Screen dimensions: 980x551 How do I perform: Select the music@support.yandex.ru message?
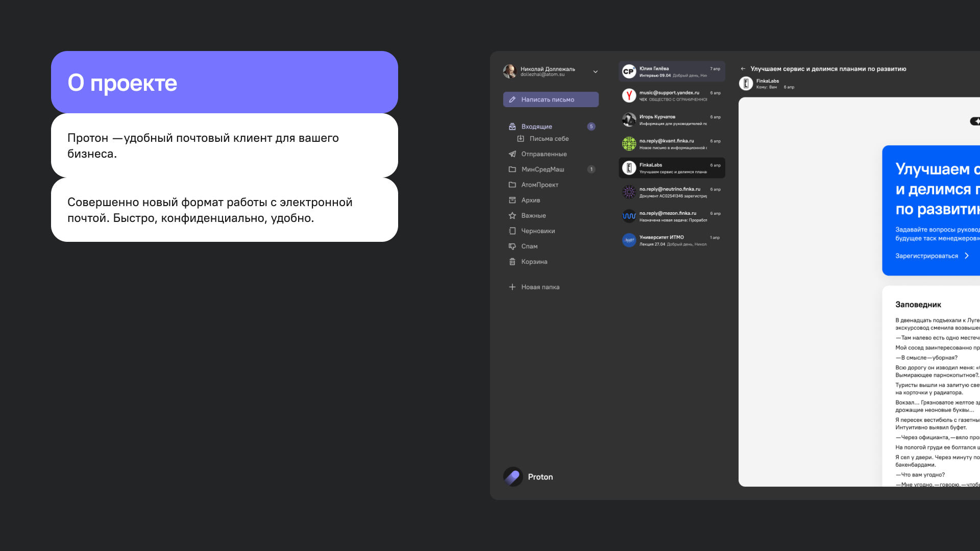pyautogui.click(x=672, y=96)
